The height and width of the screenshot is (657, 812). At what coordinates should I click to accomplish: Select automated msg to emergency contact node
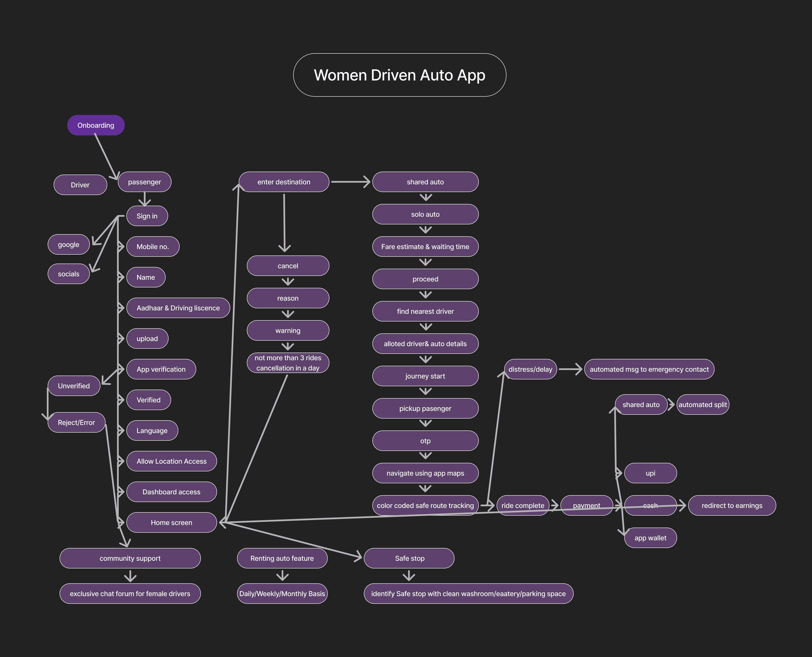[x=649, y=369]
